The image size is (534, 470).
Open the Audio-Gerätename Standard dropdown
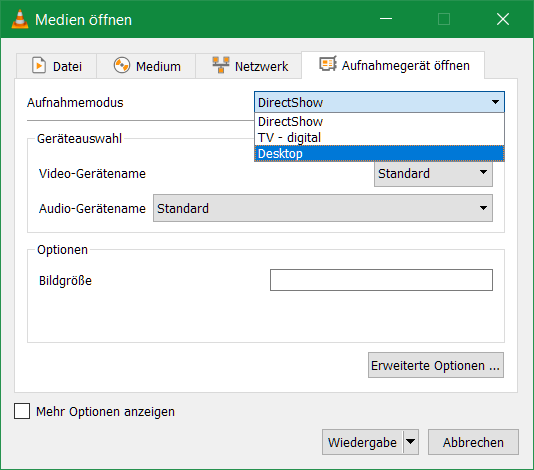[x=323, y=208]
